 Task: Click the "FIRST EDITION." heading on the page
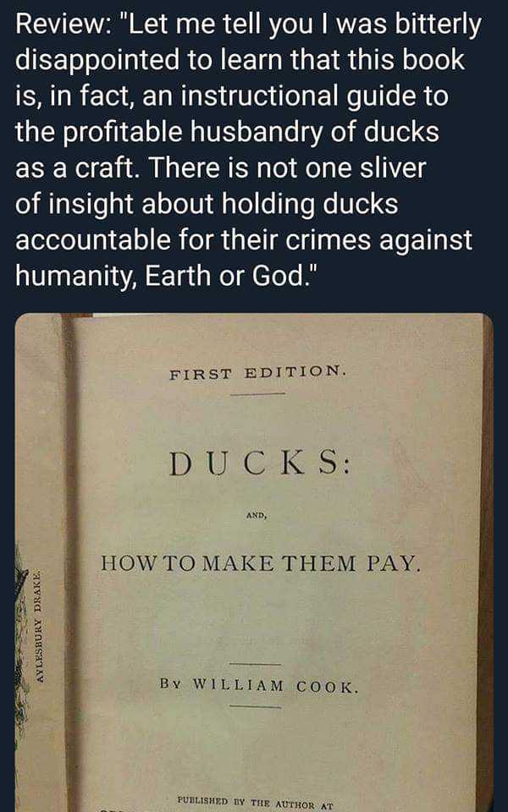(257, 372)
